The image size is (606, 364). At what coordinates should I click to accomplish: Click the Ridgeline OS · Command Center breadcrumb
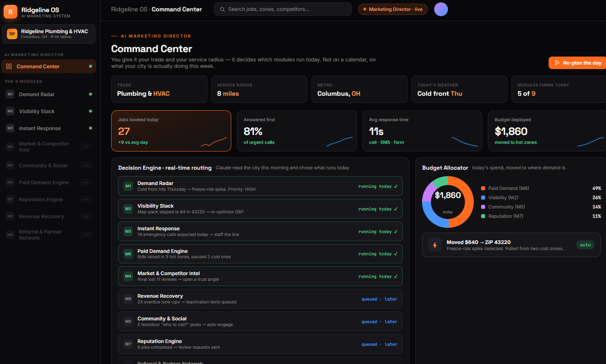click(156, 9)
